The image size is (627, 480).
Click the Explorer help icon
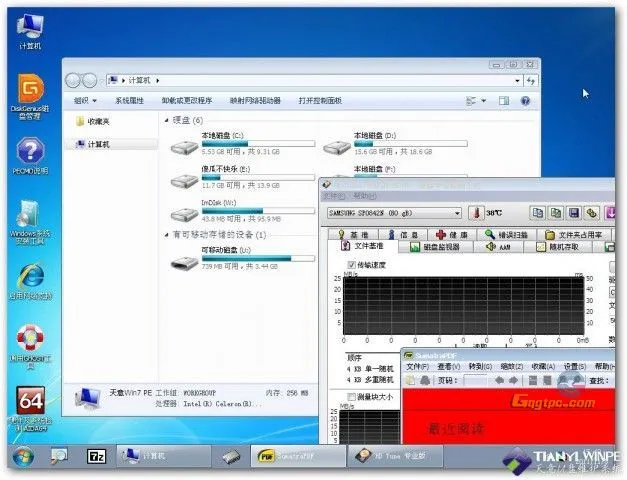coord(525,100)
